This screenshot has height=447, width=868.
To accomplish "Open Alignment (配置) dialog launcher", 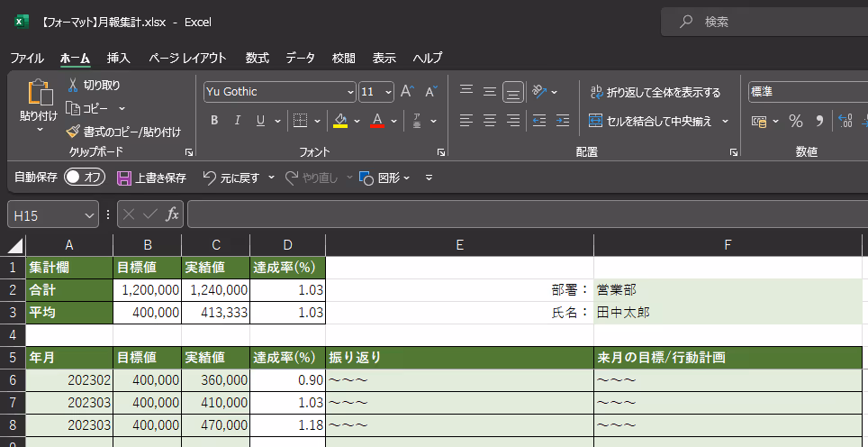I will (x=734, y=152).
